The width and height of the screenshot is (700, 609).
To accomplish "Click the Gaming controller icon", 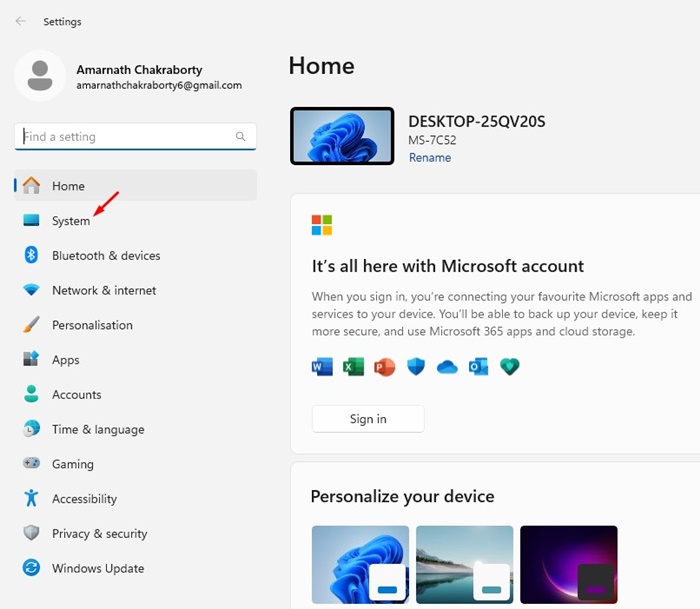I will (x=31, y=463).
